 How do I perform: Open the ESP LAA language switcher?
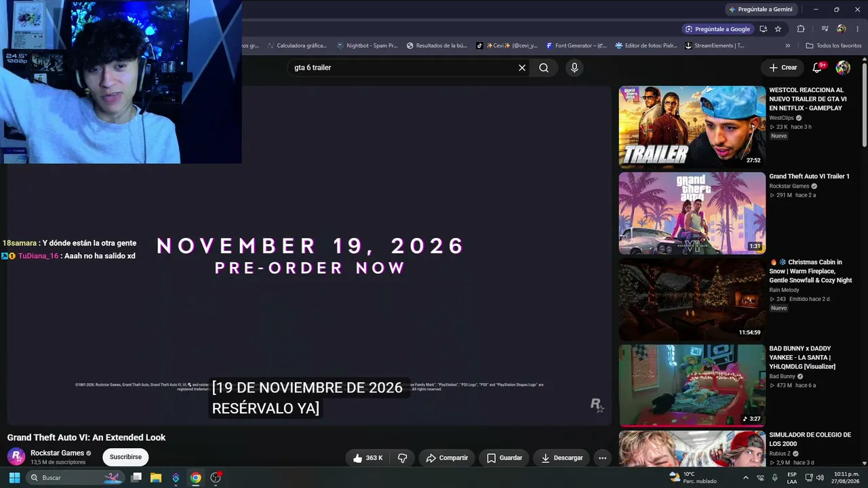click(x=792, y=477)
